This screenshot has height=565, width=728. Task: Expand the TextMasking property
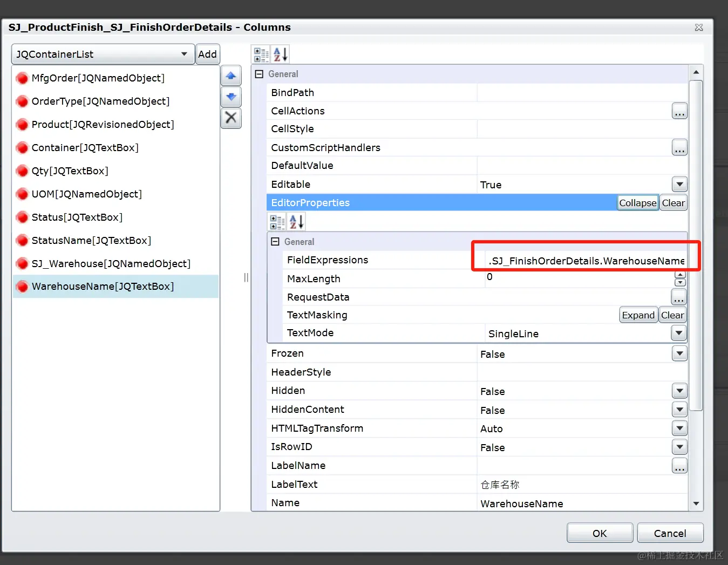click(x=638, y=315)
